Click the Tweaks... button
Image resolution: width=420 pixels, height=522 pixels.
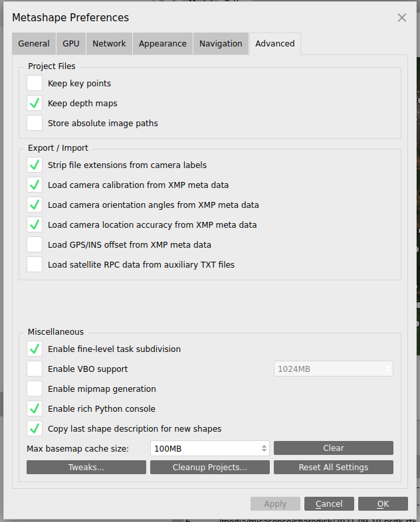point(86,467)
